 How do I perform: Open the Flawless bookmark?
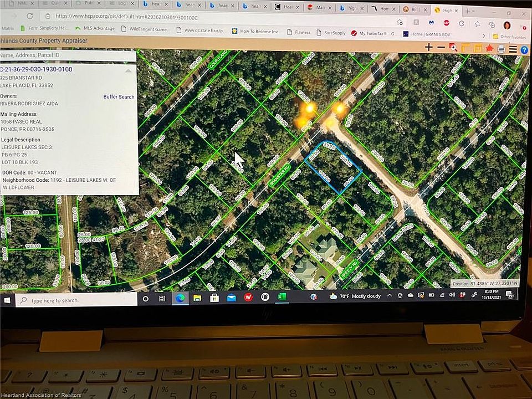299,32
